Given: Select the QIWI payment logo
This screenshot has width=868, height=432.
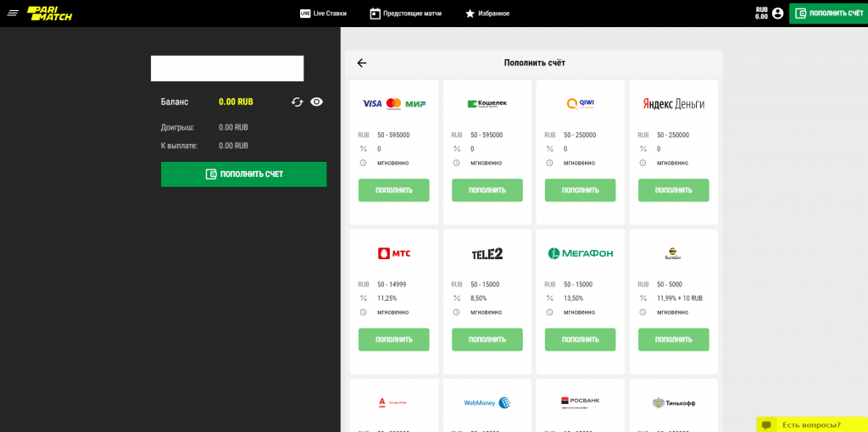Looking at the screenshot, I should 580,103.
